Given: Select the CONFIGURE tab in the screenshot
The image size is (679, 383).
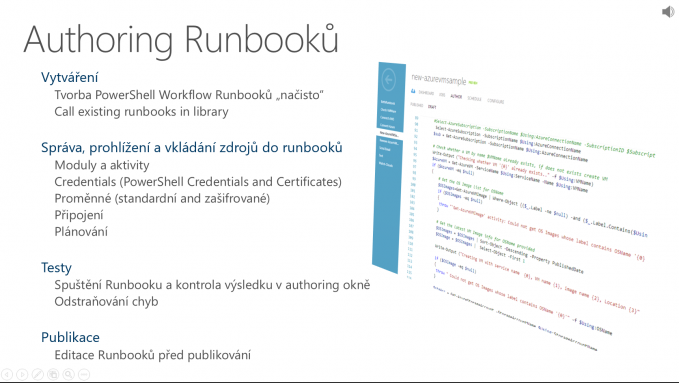Looking at the screenshot, I should point(495,101).
